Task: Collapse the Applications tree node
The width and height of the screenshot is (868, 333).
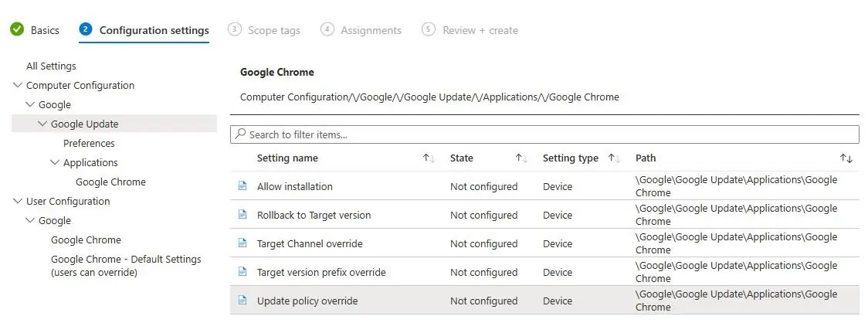Action: click(55, 162)
